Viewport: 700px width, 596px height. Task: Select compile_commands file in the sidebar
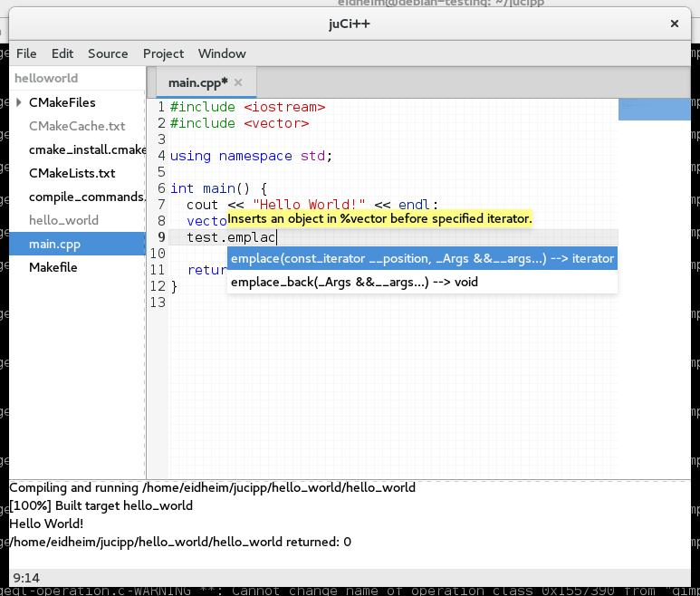(87, 197)
